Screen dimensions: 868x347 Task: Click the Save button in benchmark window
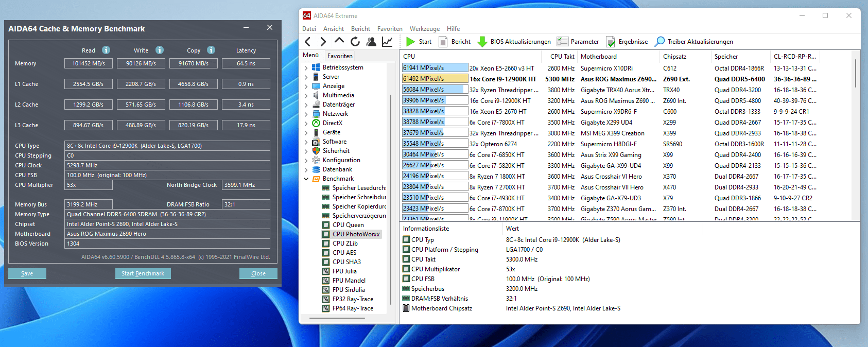[27, 273]
